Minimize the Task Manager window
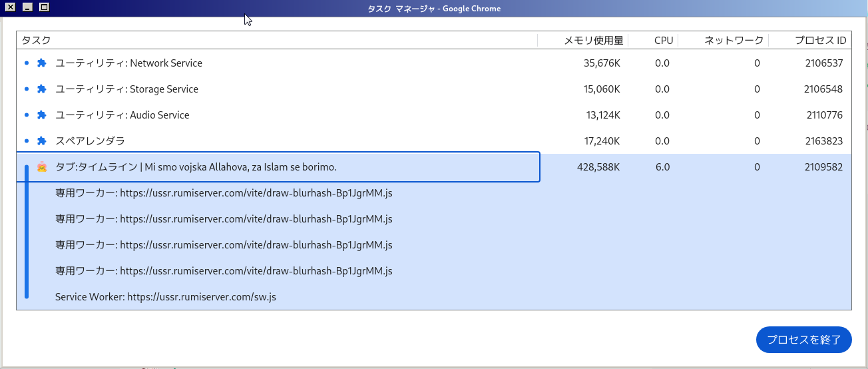Image resolution: width=868 pixels, height=369 pixels. point(27,7)
